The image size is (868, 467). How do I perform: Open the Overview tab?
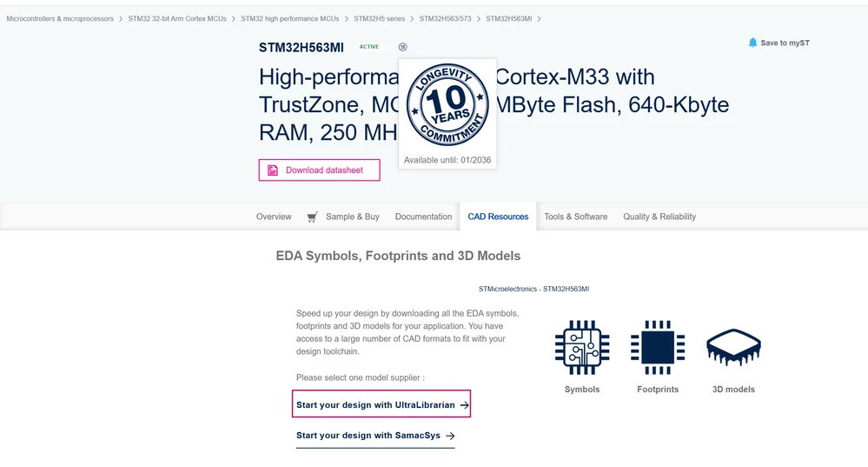274,217
